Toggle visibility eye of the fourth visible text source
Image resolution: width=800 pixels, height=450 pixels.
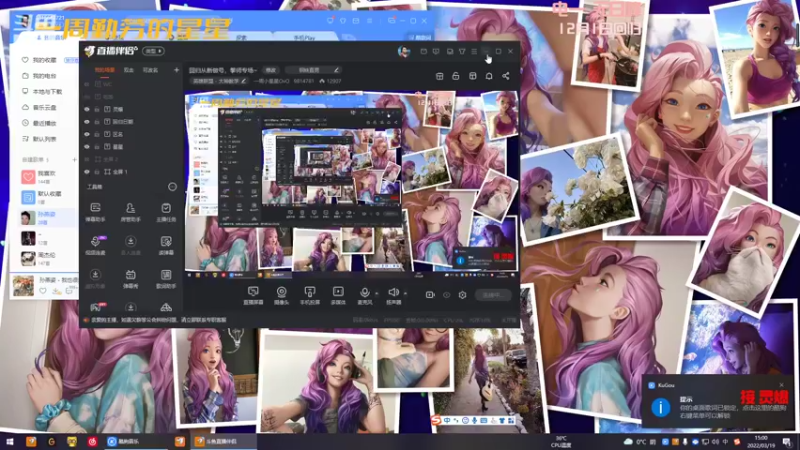[87, 147]
